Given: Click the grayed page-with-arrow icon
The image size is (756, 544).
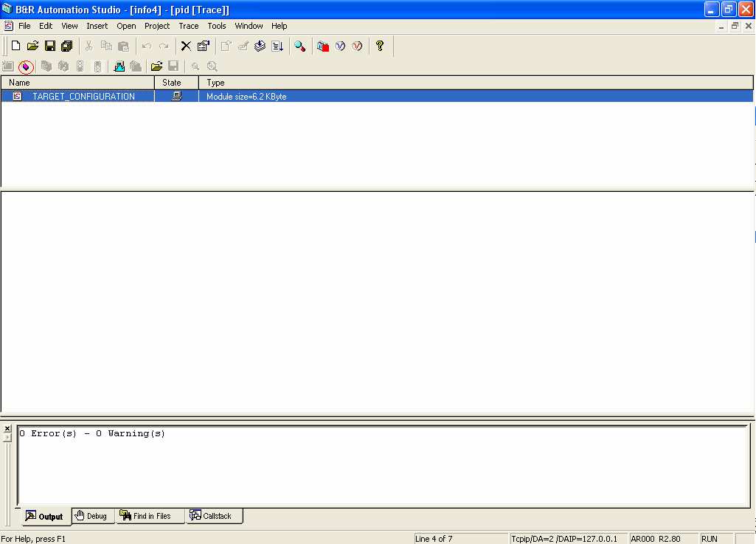Looking at the screenshot, I should tap(226, 46).
